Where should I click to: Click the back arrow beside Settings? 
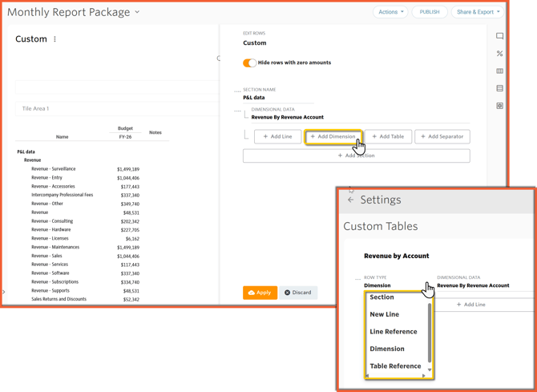tap(350, 200)
